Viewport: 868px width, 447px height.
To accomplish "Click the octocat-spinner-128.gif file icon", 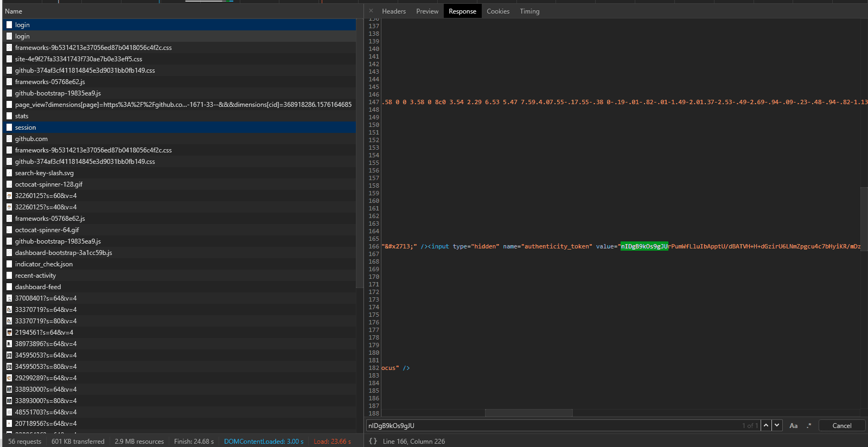I will [9, 184].
